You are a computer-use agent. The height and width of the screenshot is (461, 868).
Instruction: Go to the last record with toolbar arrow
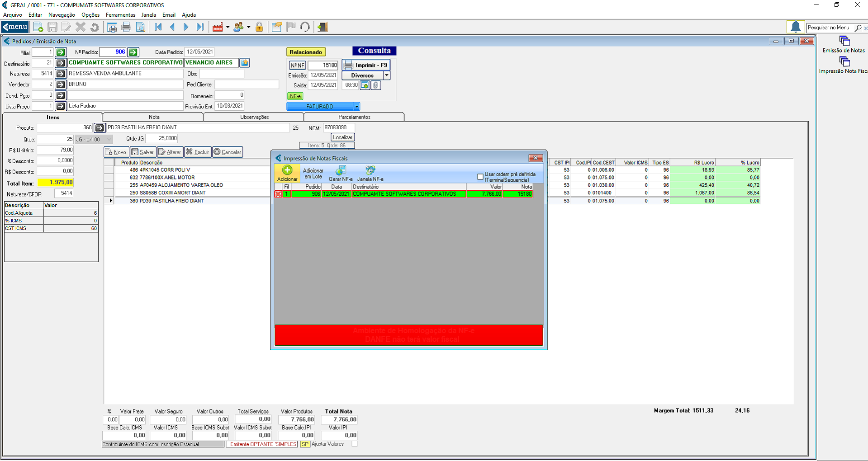click(200, 27)
